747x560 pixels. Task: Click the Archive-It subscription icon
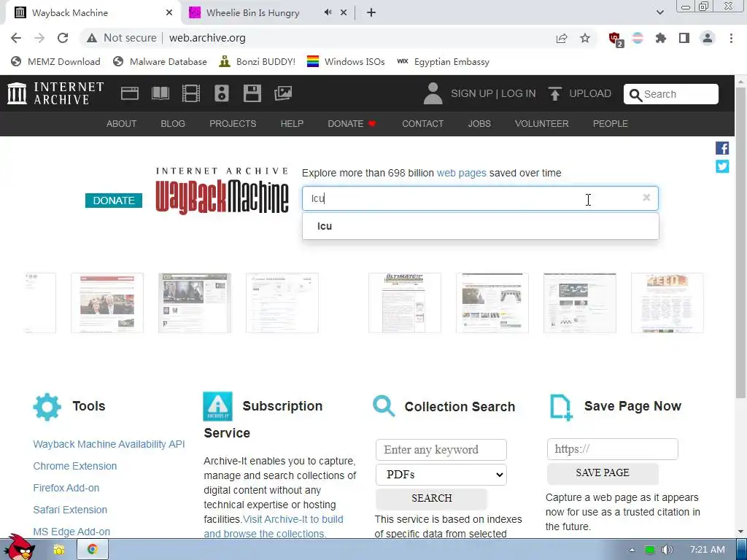pyautogui.click(x=217, y=406)
